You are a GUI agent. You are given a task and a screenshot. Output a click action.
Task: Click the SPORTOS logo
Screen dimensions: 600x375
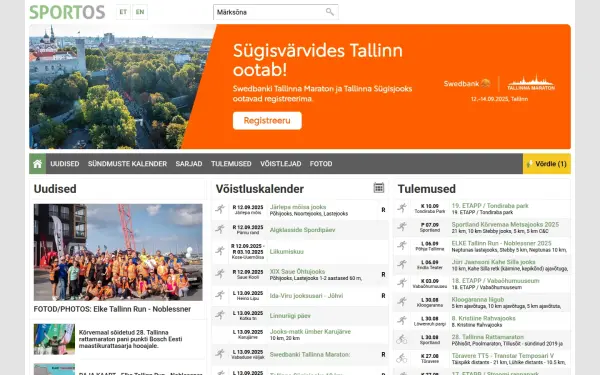click(67, 12)
